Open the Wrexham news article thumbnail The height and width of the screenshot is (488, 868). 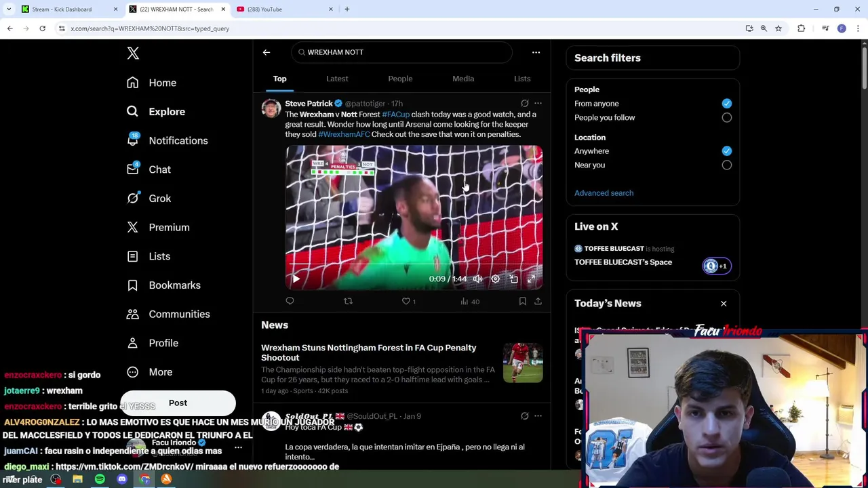click(x=523, y=363)
